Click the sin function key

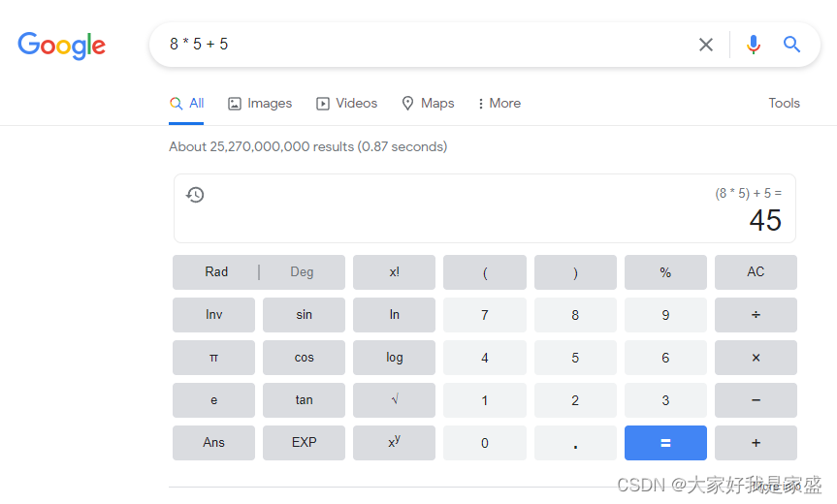tap(304, 315)
